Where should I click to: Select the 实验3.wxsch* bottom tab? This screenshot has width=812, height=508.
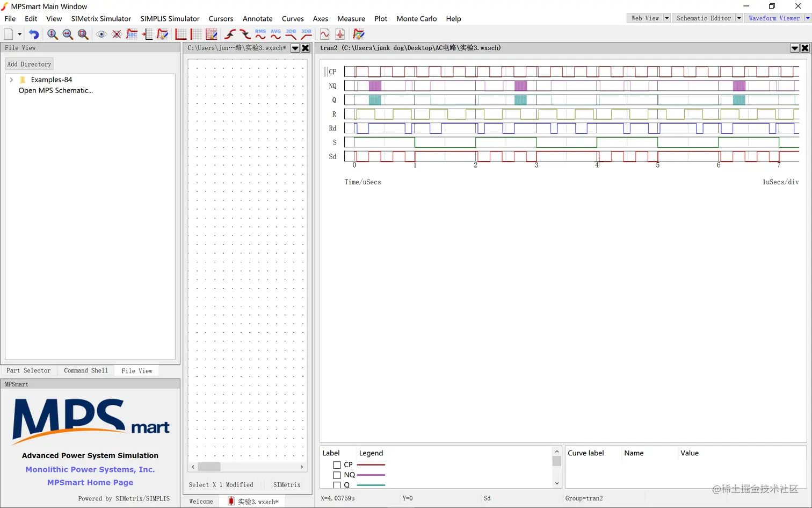coord(253,502)
